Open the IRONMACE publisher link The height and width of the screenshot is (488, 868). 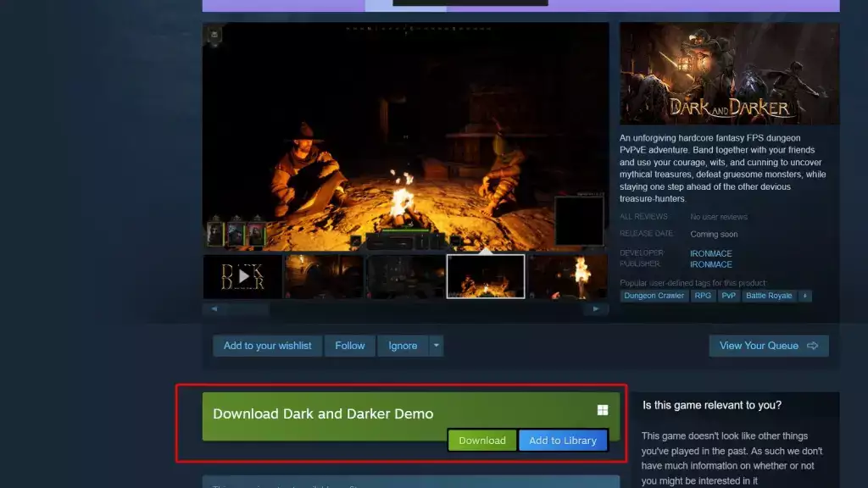711,264
